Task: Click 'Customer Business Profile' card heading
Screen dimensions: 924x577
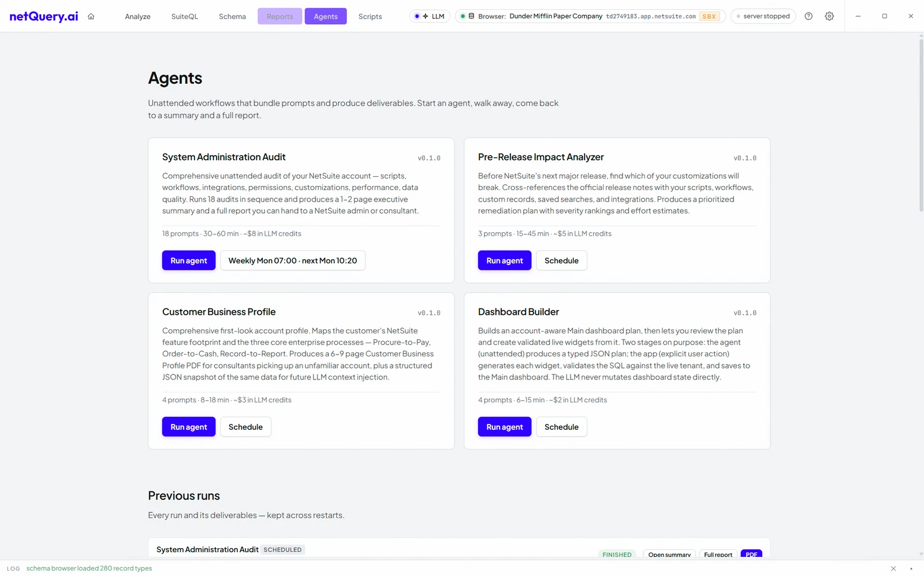Action: (x=219, y=312)
